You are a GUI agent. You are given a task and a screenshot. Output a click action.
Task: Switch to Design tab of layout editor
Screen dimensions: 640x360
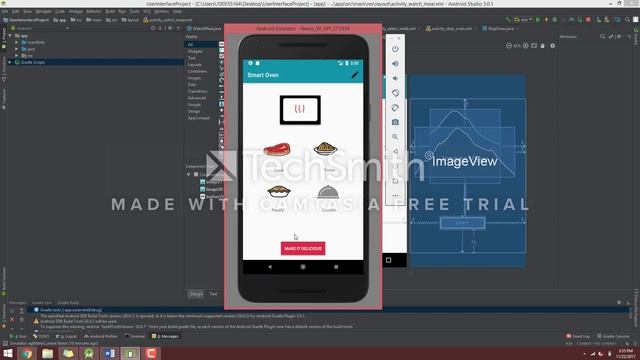tap(196, 294)
